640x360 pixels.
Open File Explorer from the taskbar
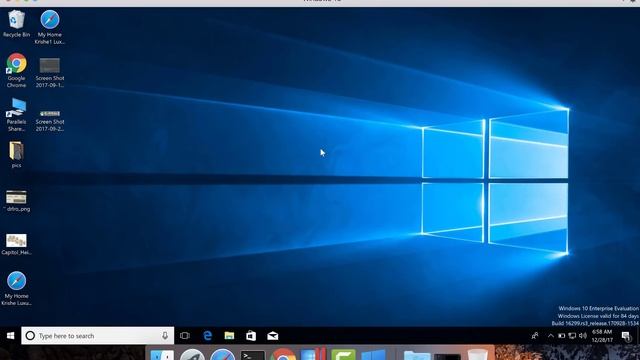pos(229,336)
